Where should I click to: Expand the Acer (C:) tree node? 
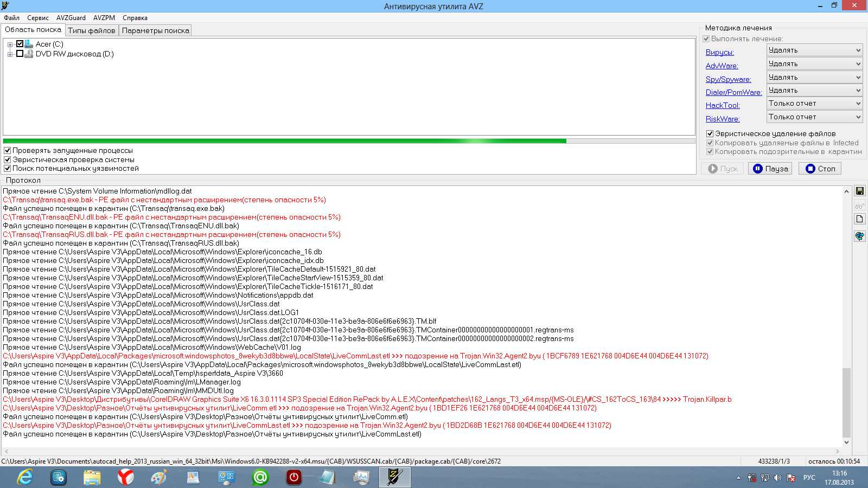tap(10, 44)
